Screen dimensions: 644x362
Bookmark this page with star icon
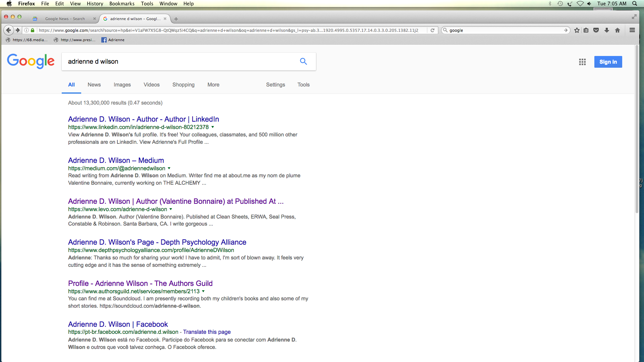point(577,30)
